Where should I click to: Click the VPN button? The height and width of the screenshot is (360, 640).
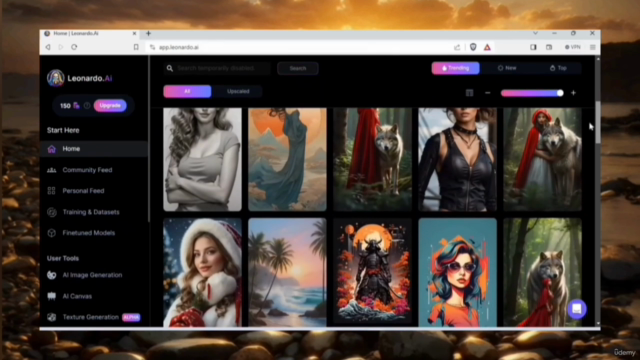pyautogui.click(x=573, y=47)
